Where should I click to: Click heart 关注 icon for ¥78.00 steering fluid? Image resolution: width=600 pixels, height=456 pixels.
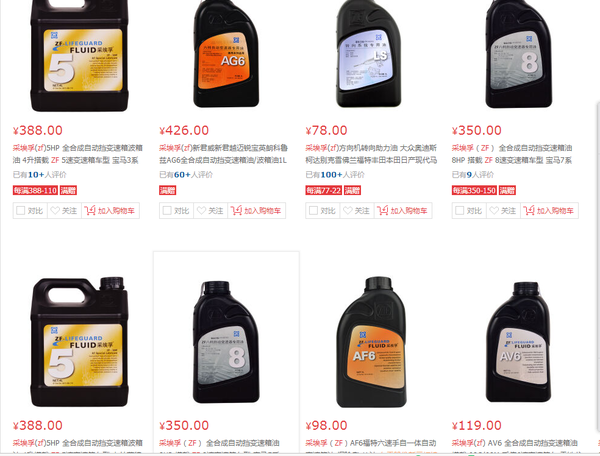point(348,210)
